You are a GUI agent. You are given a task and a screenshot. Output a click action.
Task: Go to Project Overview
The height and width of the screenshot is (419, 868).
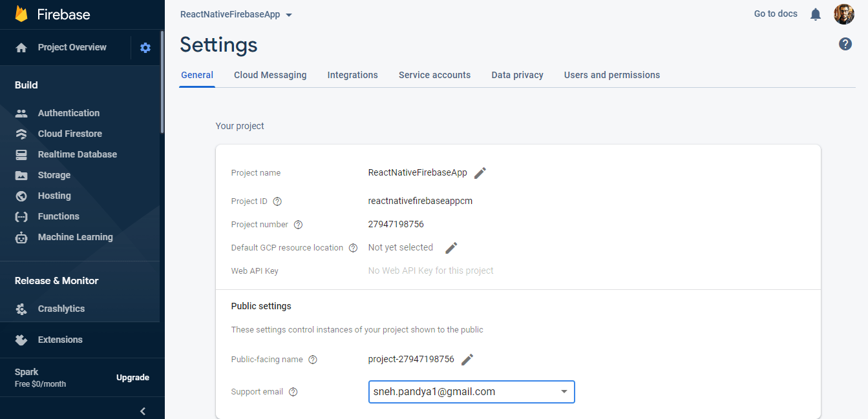tap(72, 47)
